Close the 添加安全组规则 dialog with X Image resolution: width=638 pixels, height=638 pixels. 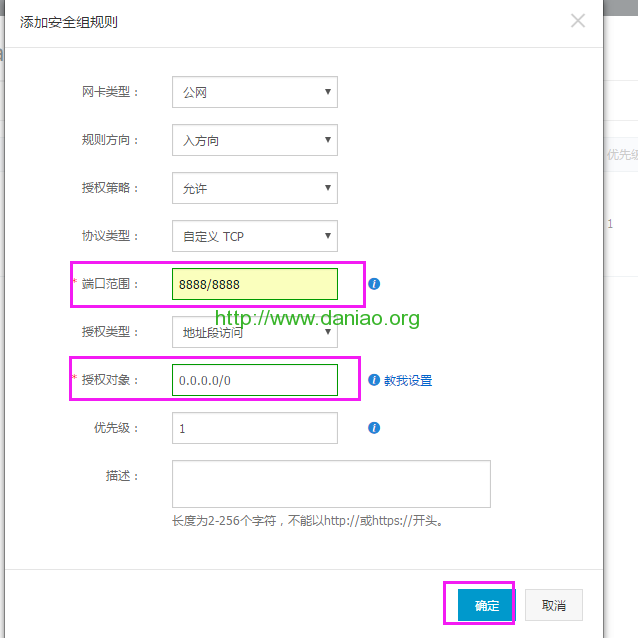click(x=578, y=20)
